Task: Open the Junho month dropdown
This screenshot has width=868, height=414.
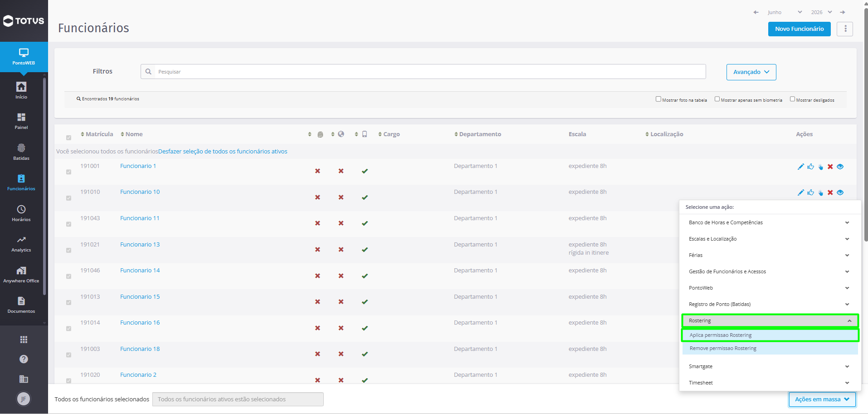Action: (785, 12)
